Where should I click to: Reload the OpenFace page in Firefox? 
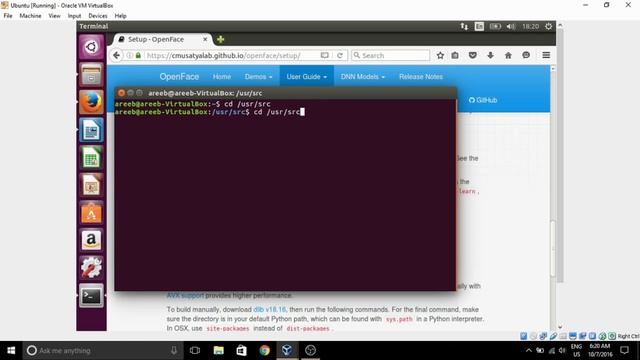tap(340, 55)
